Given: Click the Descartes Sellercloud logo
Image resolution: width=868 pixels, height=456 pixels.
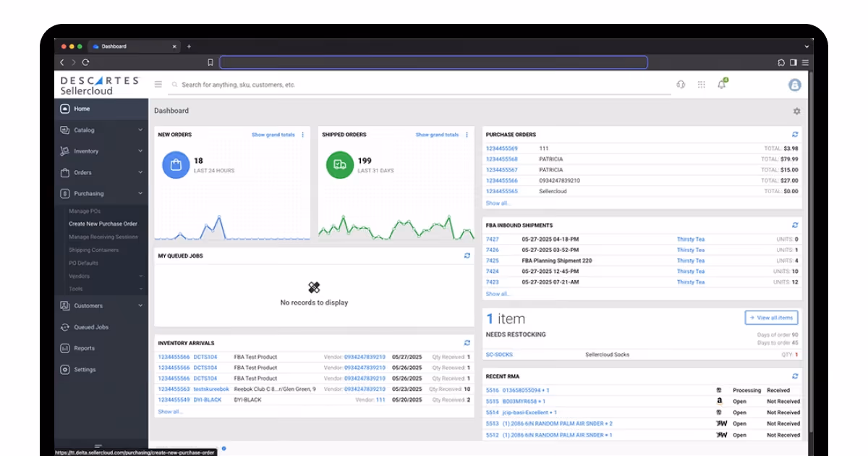Looking at the screenshot, I should (100, 85).
